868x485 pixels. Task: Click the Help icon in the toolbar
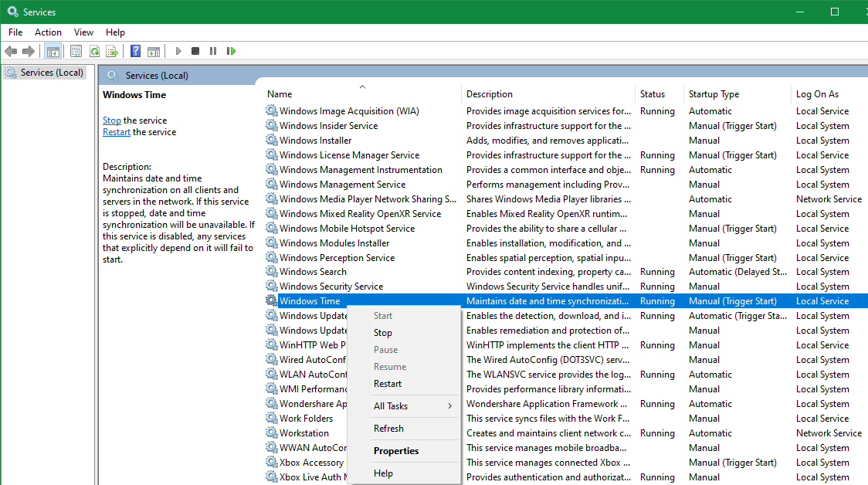click(x=135, y=51)
